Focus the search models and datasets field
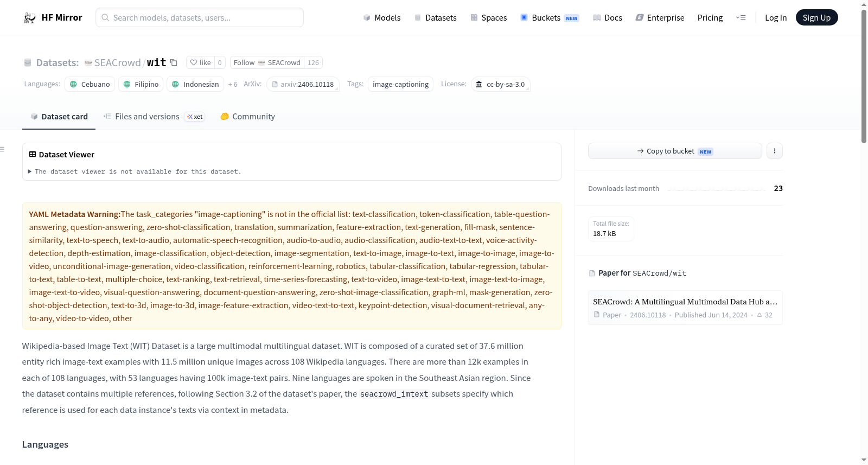 click(200, 17)
